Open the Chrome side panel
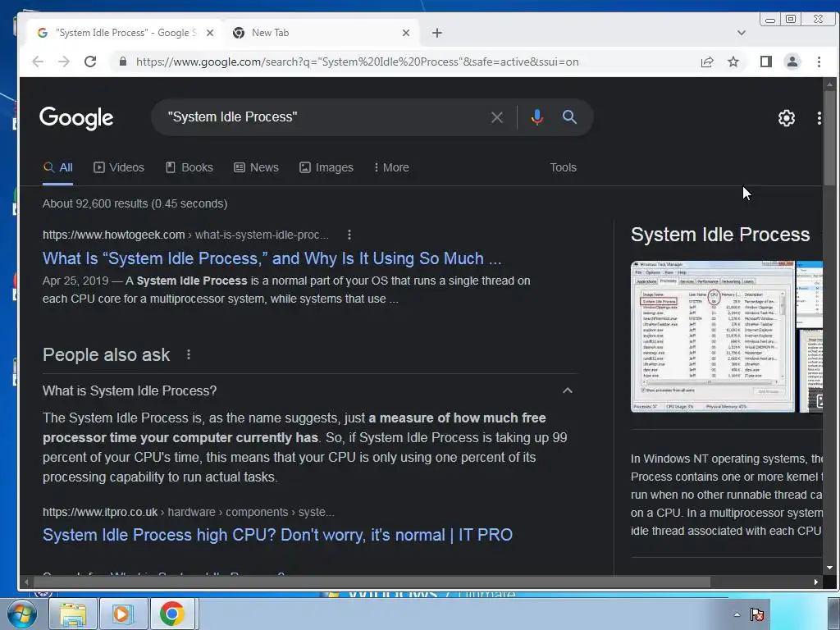Screen dimensions: 840x630 (x=766, y=62)
